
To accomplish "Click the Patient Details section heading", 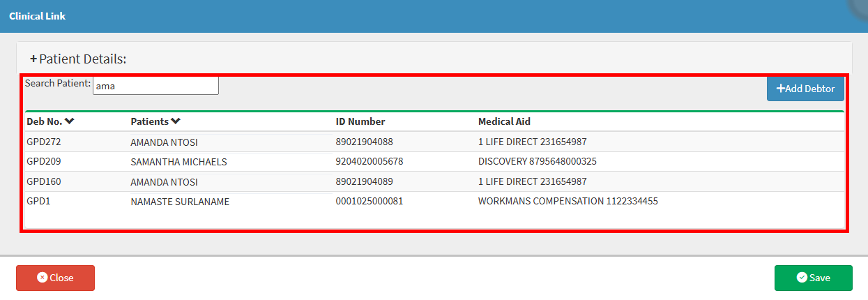I will click(82, 59).
